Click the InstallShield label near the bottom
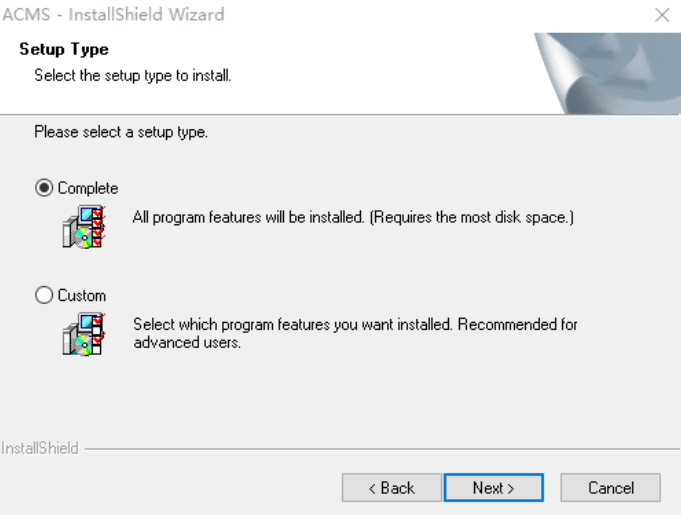Viewport: 681px width, 515px height. [40, 448]
